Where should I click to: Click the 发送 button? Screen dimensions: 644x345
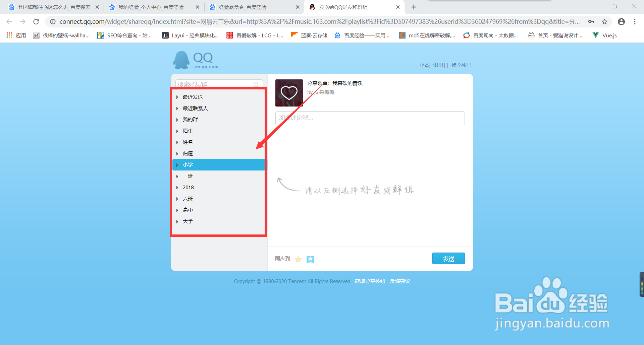[448, 259]
